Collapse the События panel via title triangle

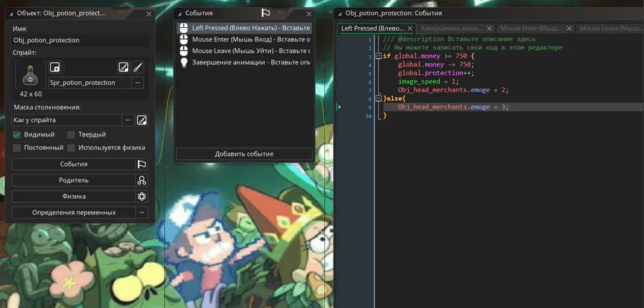pyautogui.click(x=180, y=14)
